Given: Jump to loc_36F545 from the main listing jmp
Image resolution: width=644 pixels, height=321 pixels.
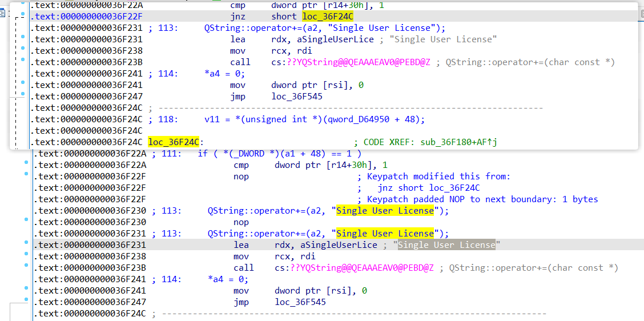Looking at the screenshot, I should [x=300, y=303].
